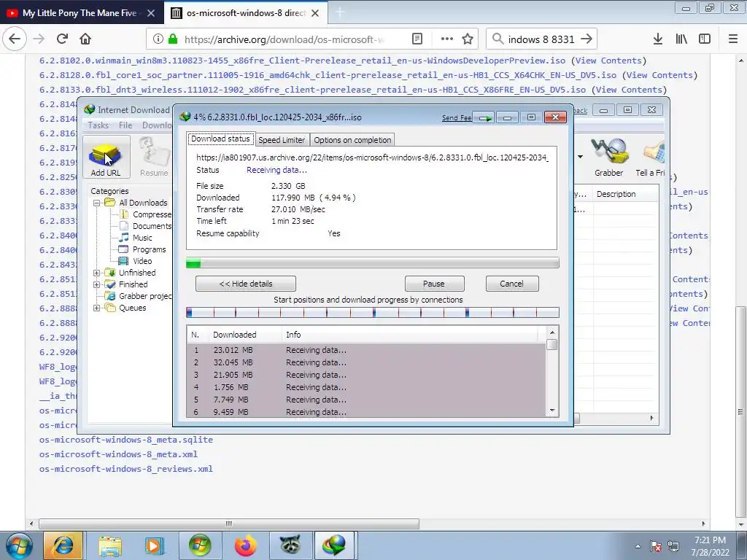Image resolution: width=747 pixels, height=560 pixels.
Task: Switch to My Little Pony browser tab
Action: pos(80,13)
